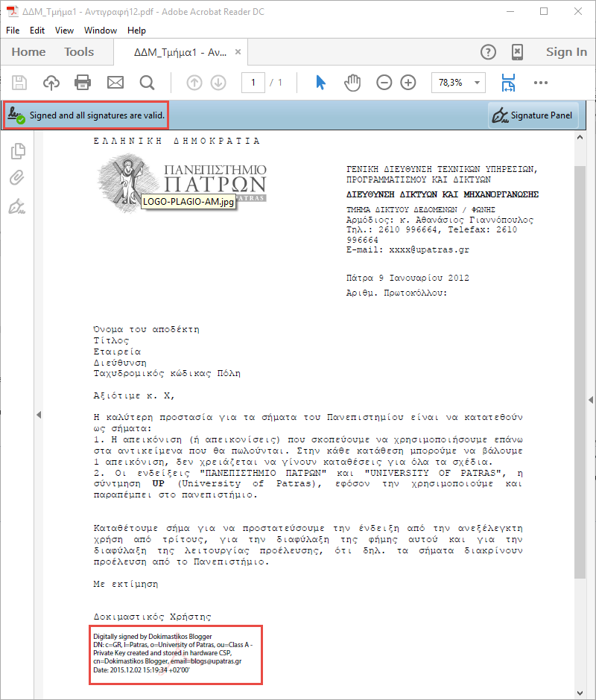
Task: Choose the Selection arrow tool
Action: click(x=320, y=83)
